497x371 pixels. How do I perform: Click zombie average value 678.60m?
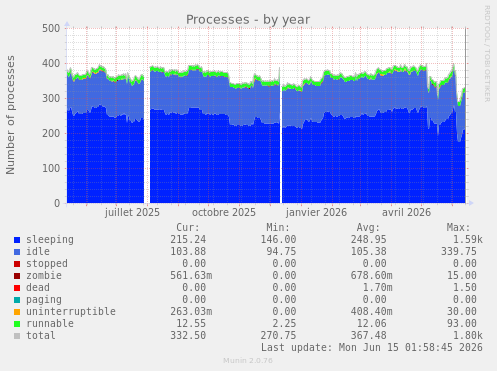coord(372,276)
